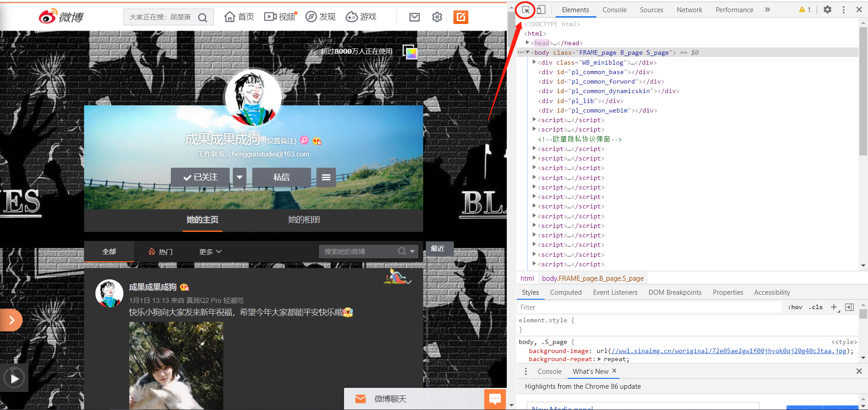Click the search magnifier in Weibo header
The image size is (868, 410).
[203, 18]
